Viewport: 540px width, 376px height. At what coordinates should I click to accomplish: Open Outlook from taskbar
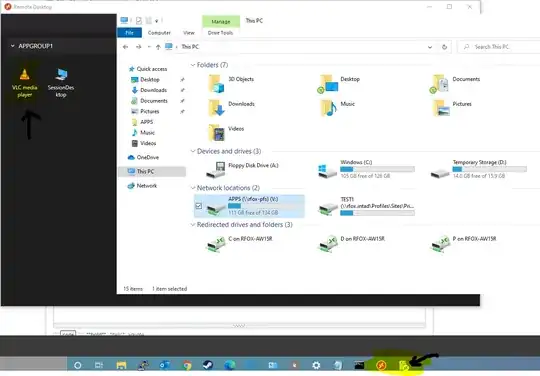pyautogui.click(x=164, y=365)
